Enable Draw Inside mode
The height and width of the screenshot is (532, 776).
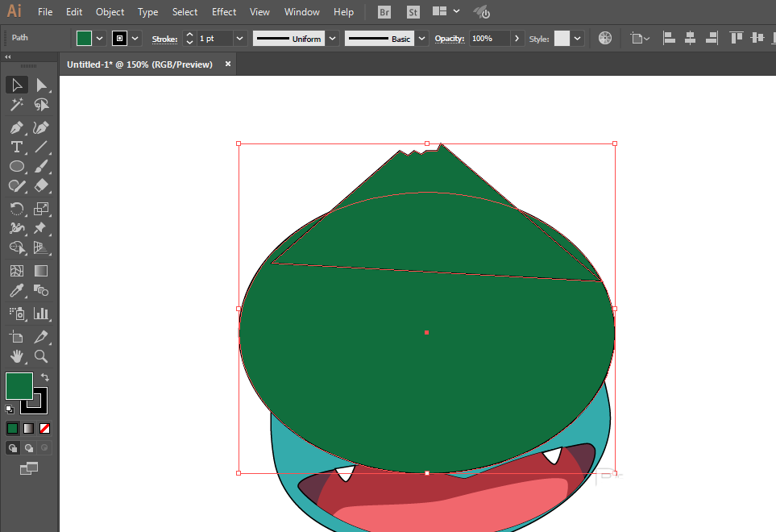click(44, 448)
